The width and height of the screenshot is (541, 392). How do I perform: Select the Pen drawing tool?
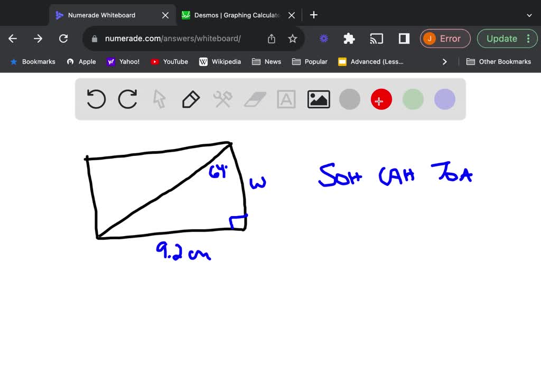191,99
